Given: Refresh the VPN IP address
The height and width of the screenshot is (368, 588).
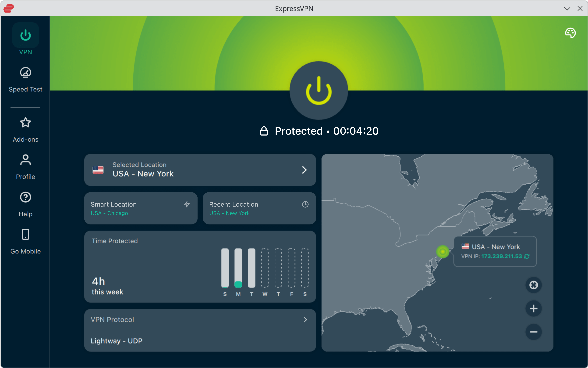Looking at the screenshot, I should coord(527,256).
